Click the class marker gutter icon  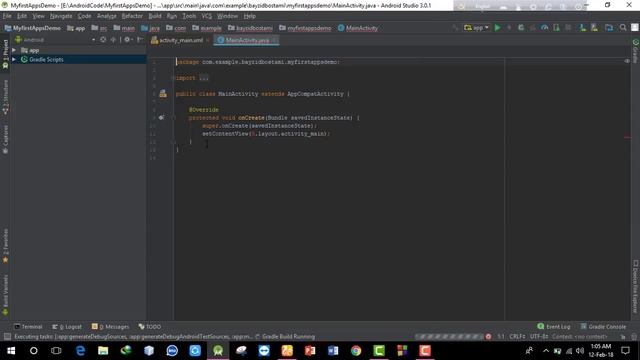click(x=163, y=93)
